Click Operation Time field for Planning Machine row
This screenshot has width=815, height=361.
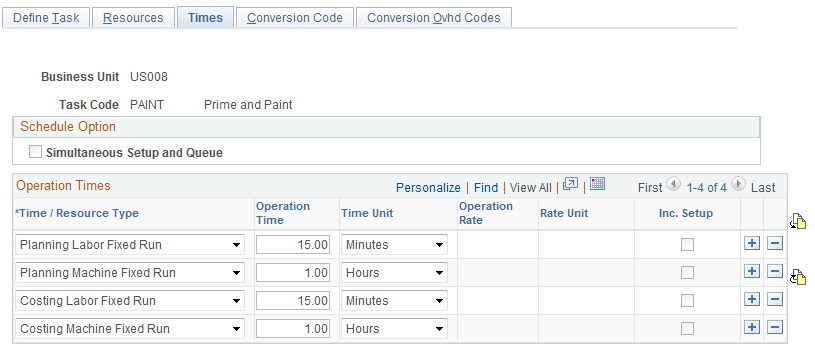point(293,273)
